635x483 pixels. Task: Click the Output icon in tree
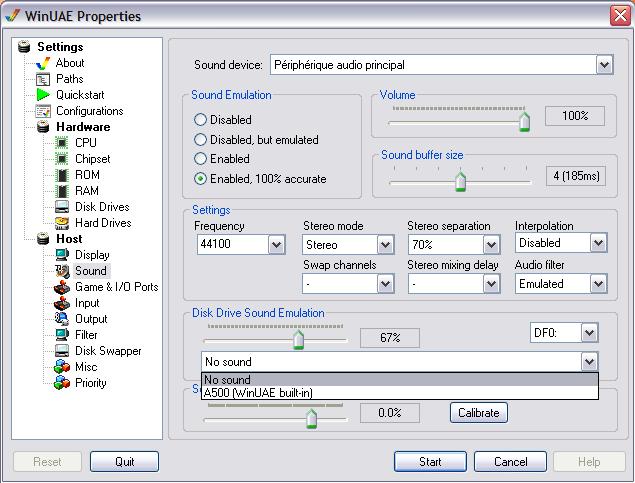click(62, 319)
